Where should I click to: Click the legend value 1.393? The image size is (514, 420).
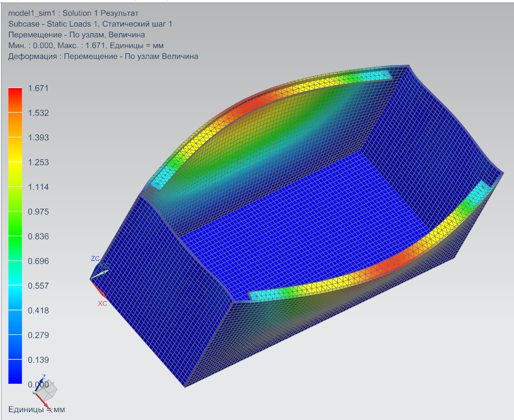tap(38, 138)
